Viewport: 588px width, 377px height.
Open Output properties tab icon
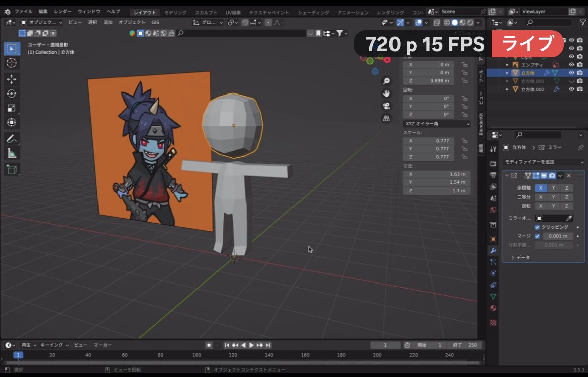[x=493, y=175]
